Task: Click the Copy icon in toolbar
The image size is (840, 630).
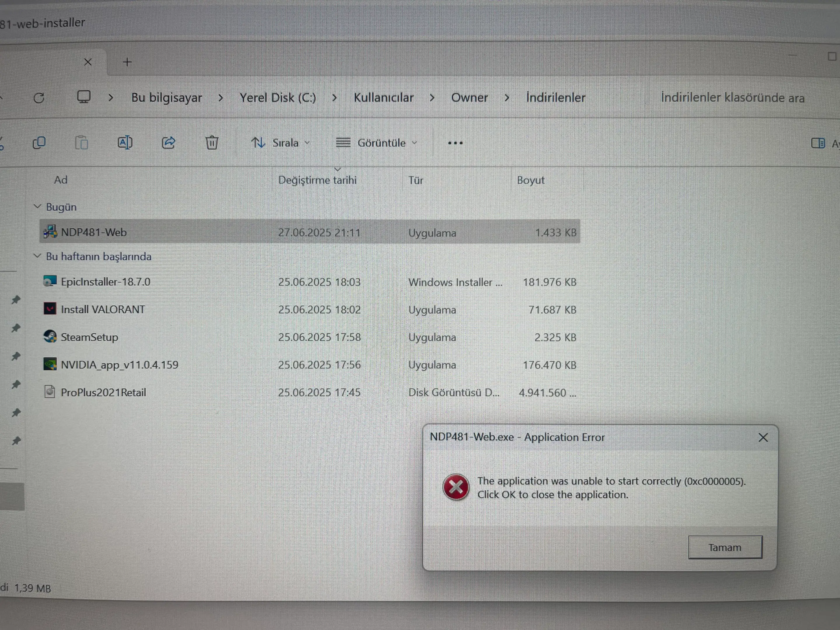Action: 39,143
